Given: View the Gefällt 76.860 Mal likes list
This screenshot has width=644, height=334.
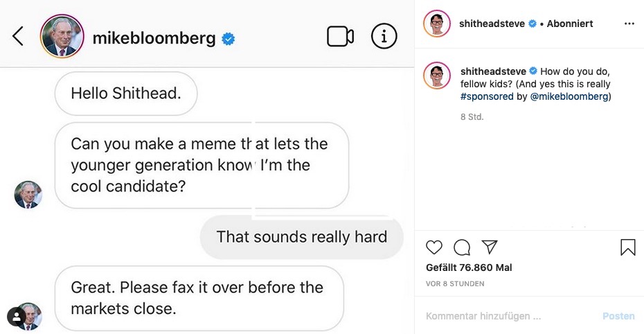Looking at the screenshot, I should (x=469, y=268).
